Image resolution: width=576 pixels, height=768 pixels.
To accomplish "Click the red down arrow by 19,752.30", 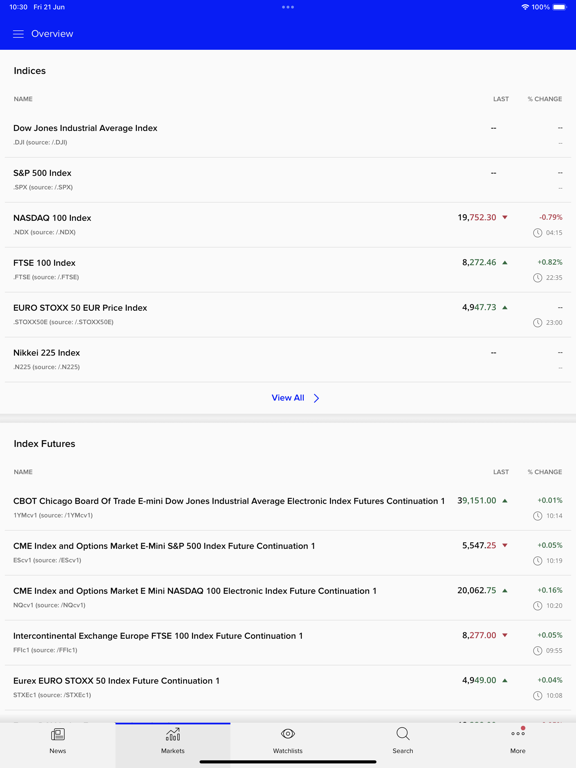I will (x=505, y=217).
